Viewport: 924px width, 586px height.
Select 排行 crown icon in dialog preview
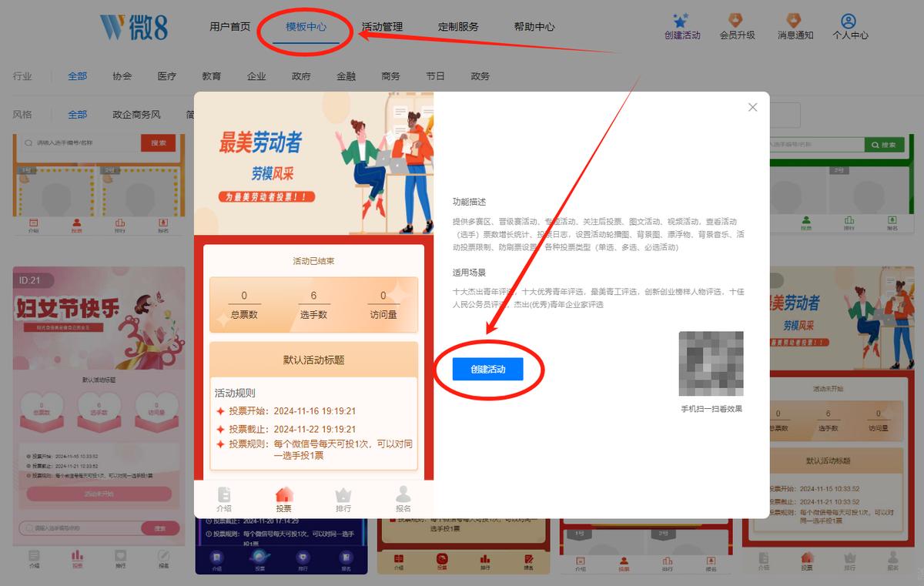coord(343,495)
